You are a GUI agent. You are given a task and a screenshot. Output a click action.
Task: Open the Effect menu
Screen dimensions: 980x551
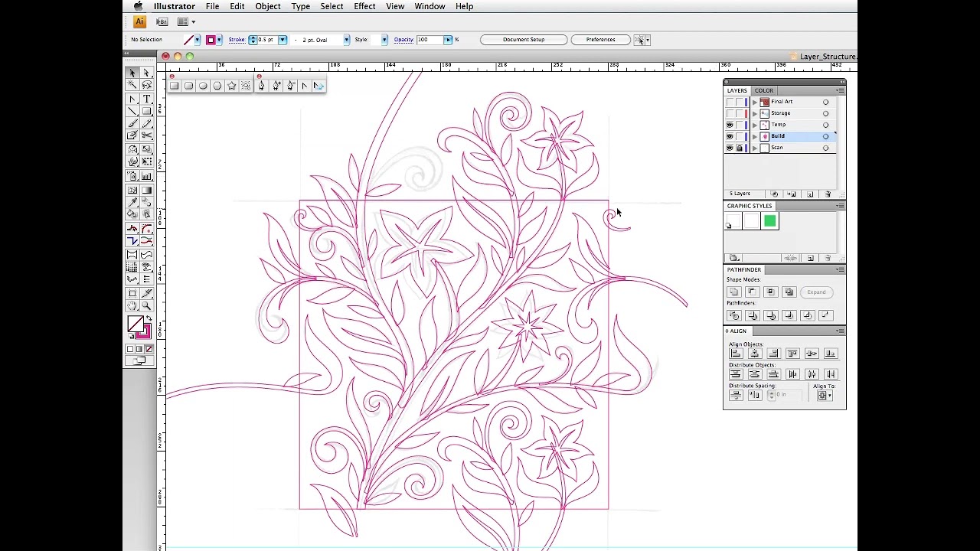click(364, 6)
